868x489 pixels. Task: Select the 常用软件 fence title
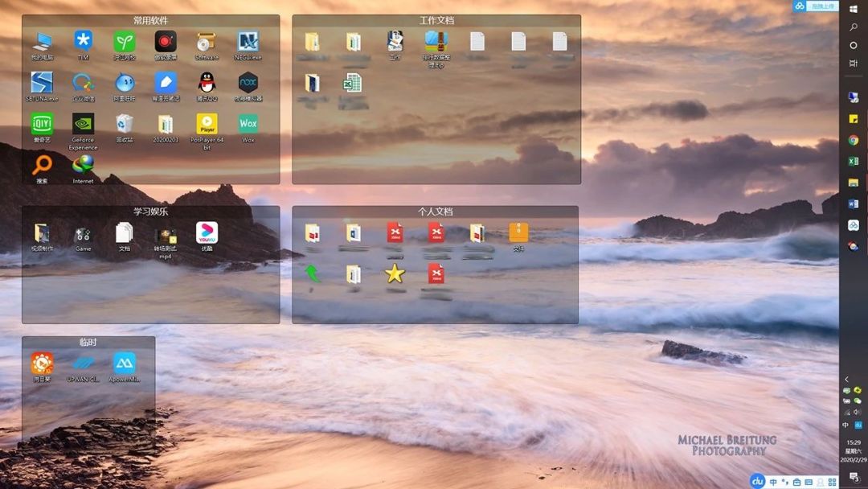point(150,20)
